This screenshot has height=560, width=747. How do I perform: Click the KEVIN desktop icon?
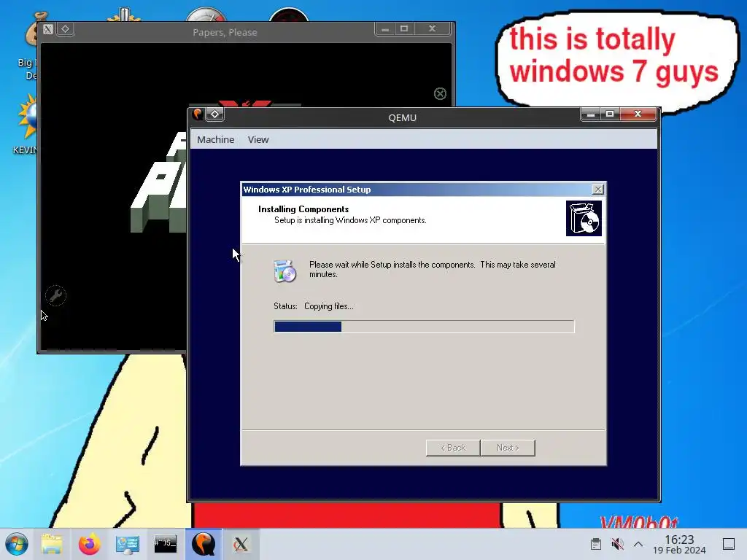click(x=25, y=125)
